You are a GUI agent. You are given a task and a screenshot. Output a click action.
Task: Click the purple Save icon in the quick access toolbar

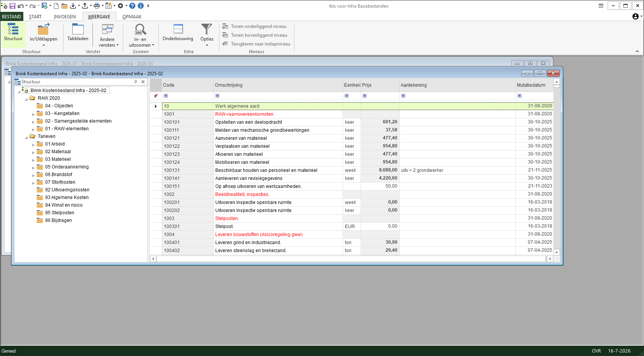(x=12, y=6)
